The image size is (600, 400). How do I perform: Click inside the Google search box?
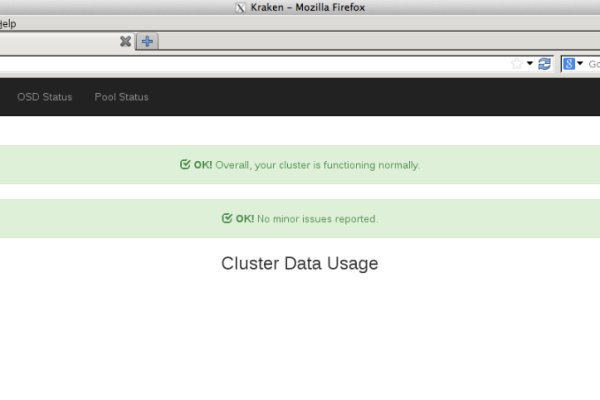(592, 64)
